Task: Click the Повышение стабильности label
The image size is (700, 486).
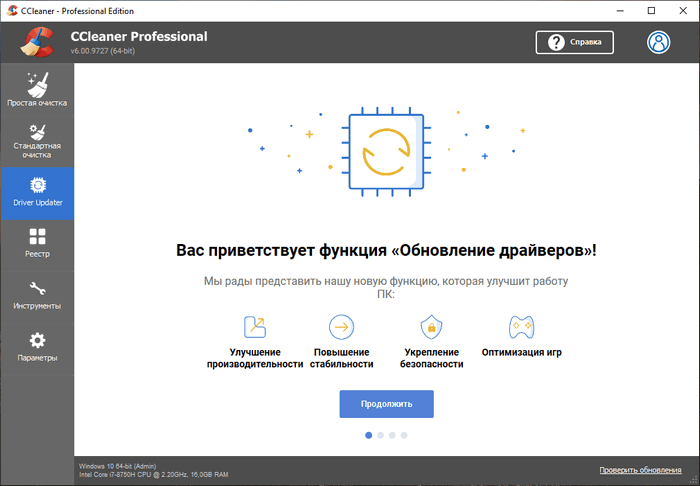Action: (x=342, y=358)
